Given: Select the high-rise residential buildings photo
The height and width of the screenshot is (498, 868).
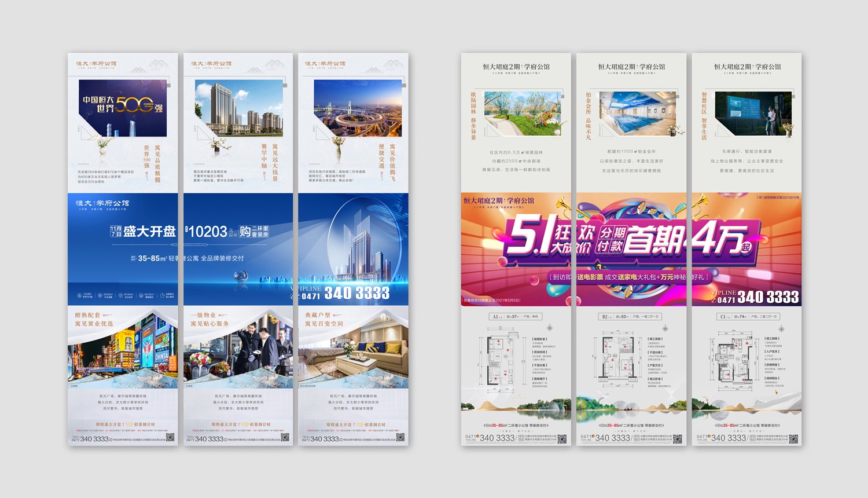Looking at the screenshot, I should point(238,108).
